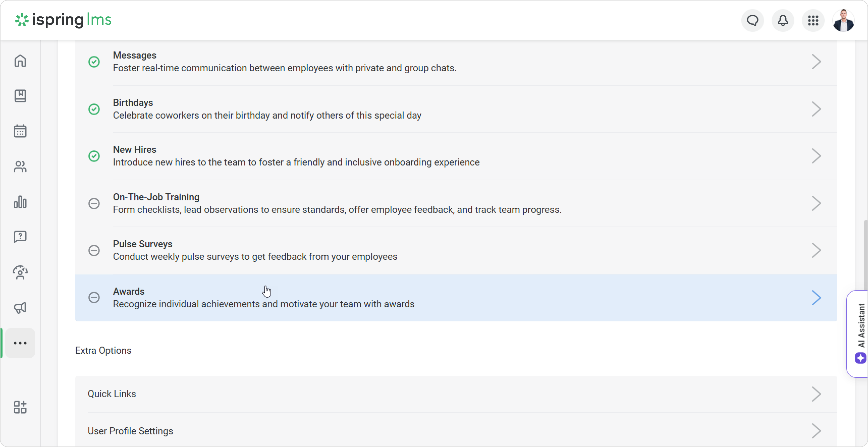
Task: Open On-The-Job Training settings
Action: click(x=156, y=197)
